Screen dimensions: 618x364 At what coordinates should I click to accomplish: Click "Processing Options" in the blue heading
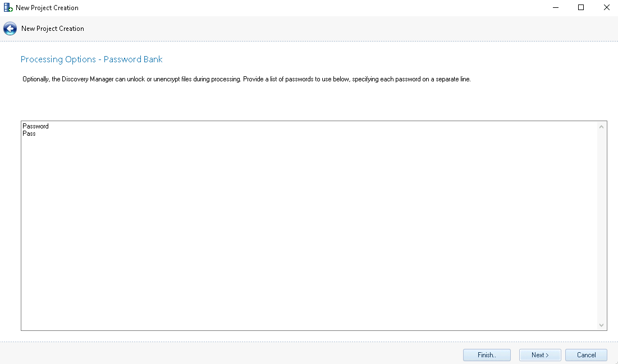[x=58, y=59]
